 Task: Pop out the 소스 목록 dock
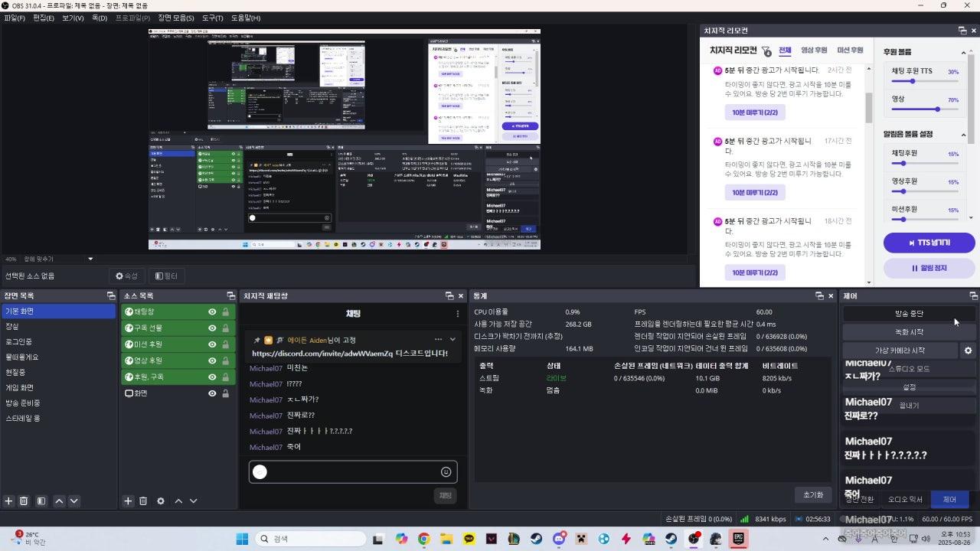tap(230, 295)
